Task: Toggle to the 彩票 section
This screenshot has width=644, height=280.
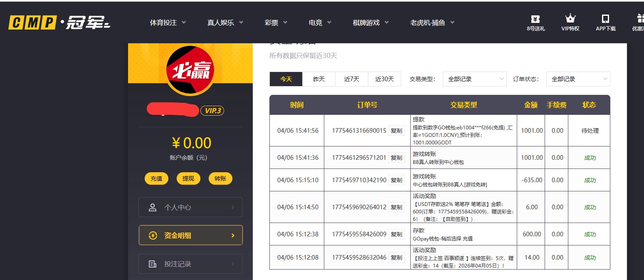Action: pyautogui.click(x=272, y=23)
